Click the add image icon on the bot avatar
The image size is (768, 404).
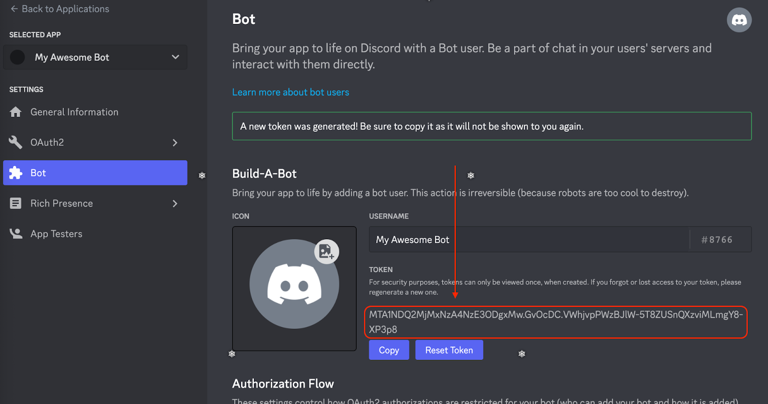[x=326, y=252]
